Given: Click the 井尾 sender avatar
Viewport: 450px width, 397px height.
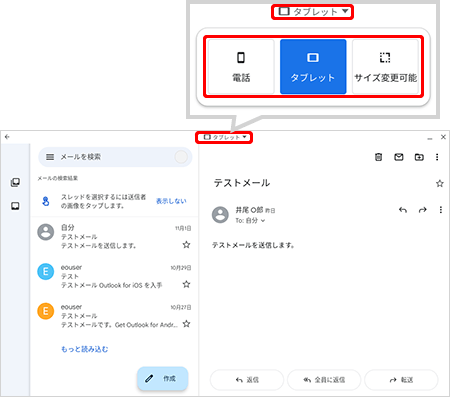Looking at the screenshot, I should point(220,215).
